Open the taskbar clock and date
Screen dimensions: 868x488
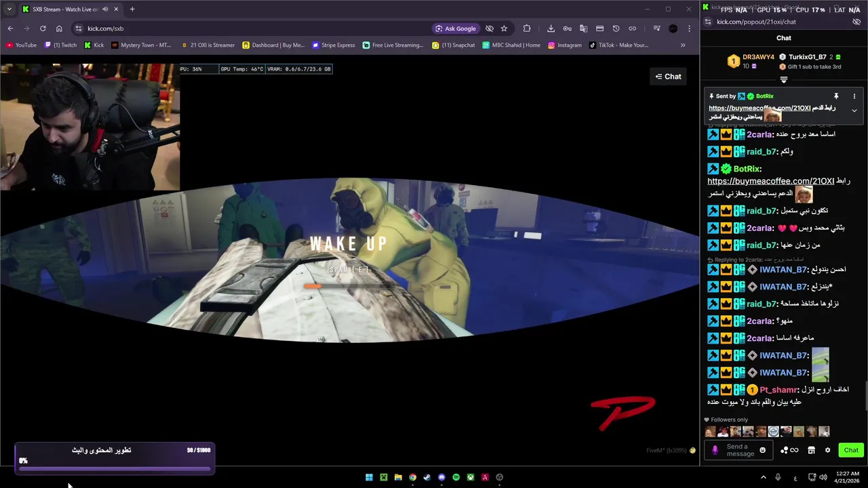pos(848,477)
